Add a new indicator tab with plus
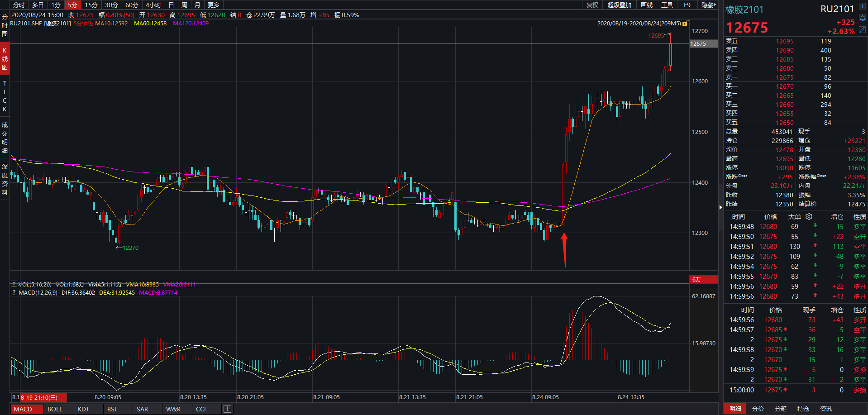 228,409
